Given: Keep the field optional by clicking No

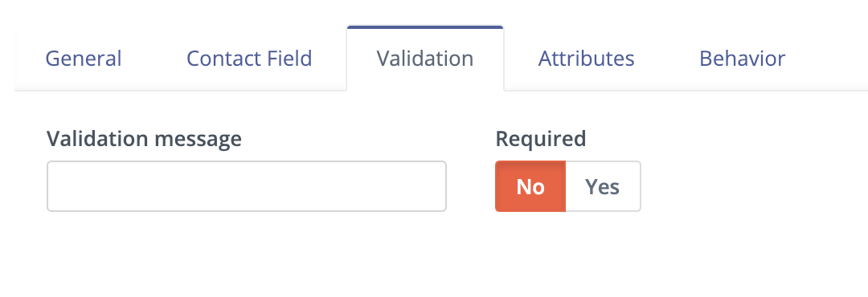Looking at the screenshot, I should 530,186.
